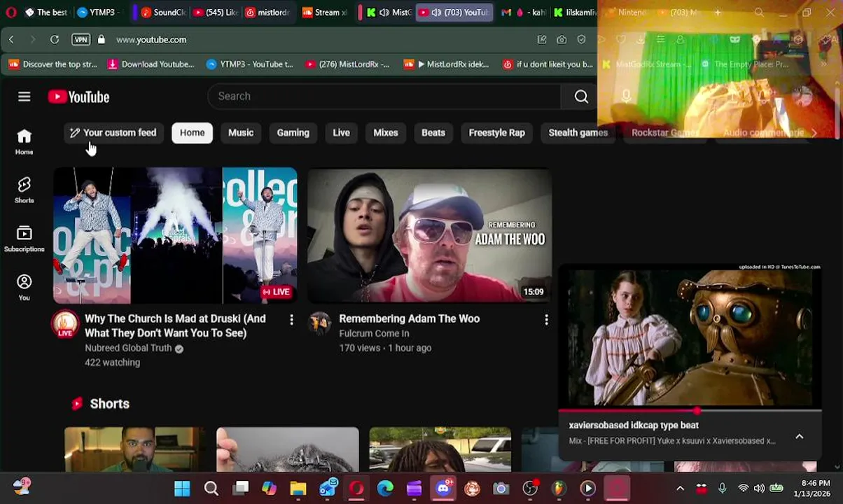Screen dimensions: 843x504
Task: Open options menu for Druski church video
Action: [x=291, y=320]
